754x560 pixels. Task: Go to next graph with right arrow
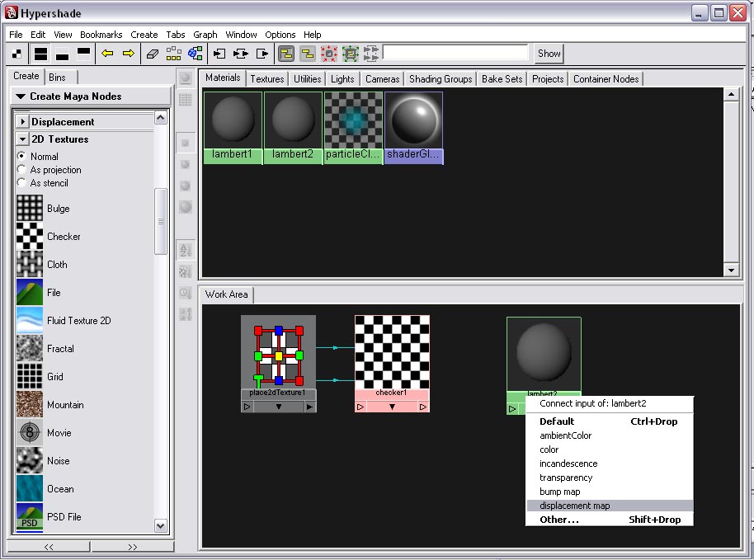pyautogui.click(x=129, y=54)
